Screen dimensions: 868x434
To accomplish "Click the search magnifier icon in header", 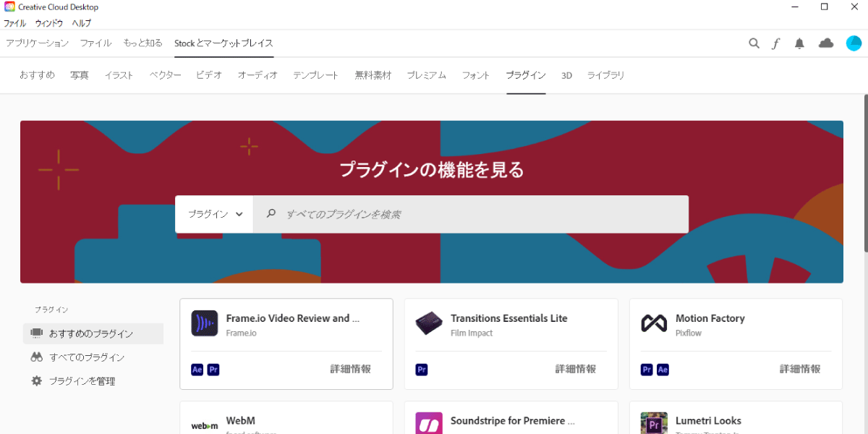I will (754, 43).
